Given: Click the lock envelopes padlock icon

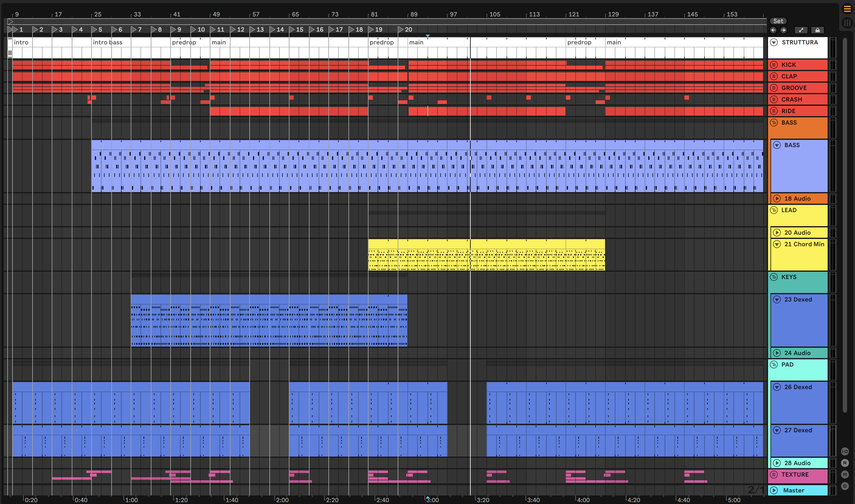Looking at the screenshot, I should 817,30.
